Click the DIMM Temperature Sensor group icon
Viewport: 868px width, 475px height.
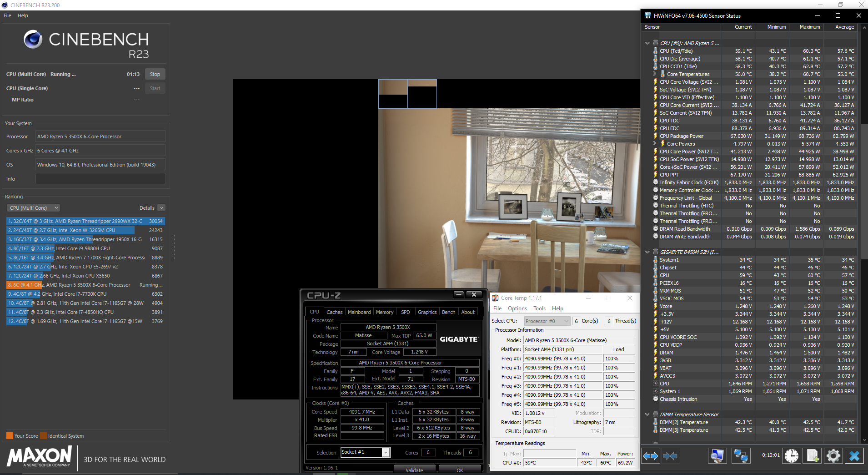tap(656, 414)
